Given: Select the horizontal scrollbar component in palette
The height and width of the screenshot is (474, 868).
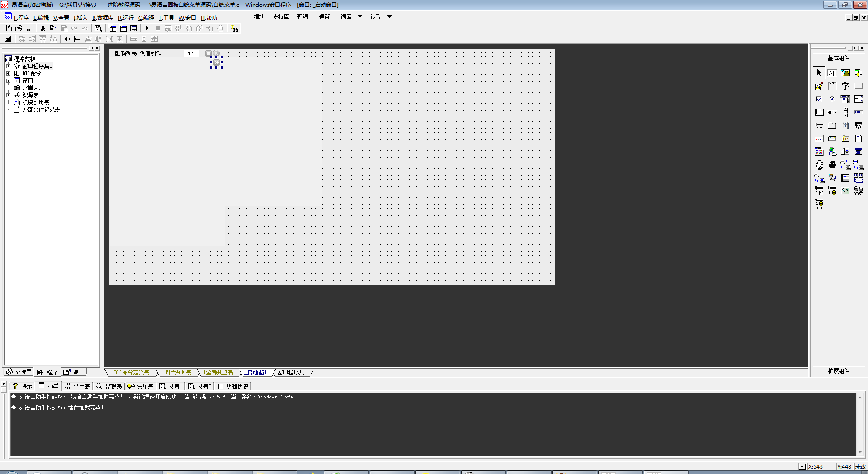Looking at the screenshot, I should click(832, 112).
